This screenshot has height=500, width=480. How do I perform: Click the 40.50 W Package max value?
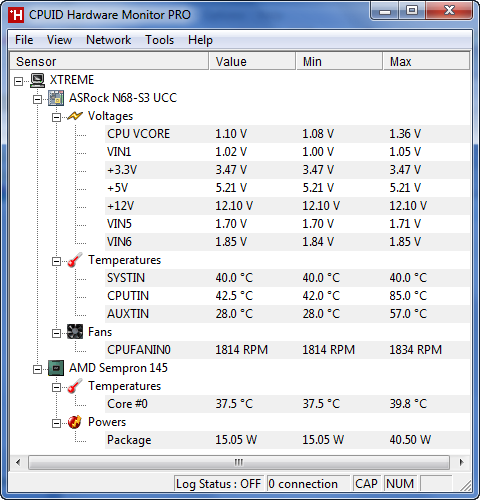click(410, 440)
